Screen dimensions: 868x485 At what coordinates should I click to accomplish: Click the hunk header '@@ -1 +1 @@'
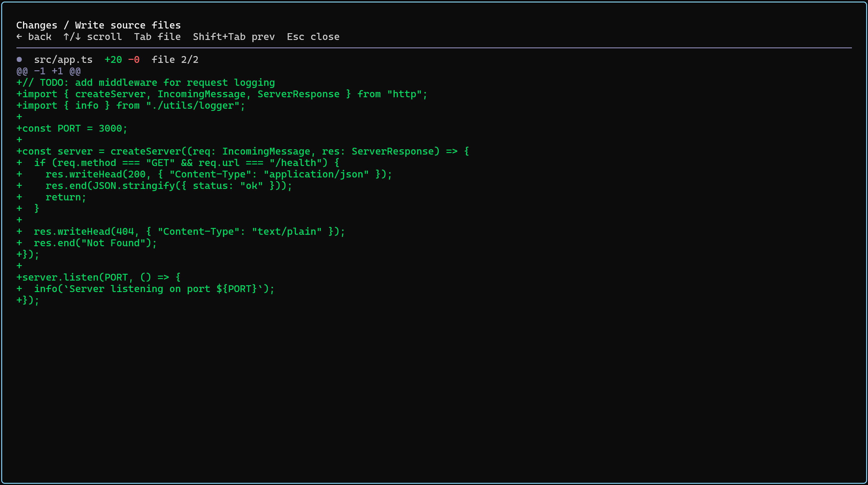(49, 71)
